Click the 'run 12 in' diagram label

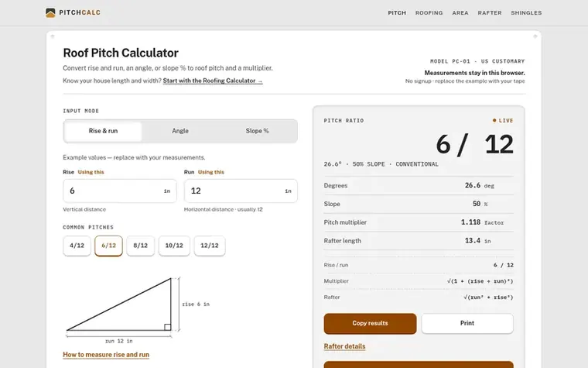coord(119,341)
